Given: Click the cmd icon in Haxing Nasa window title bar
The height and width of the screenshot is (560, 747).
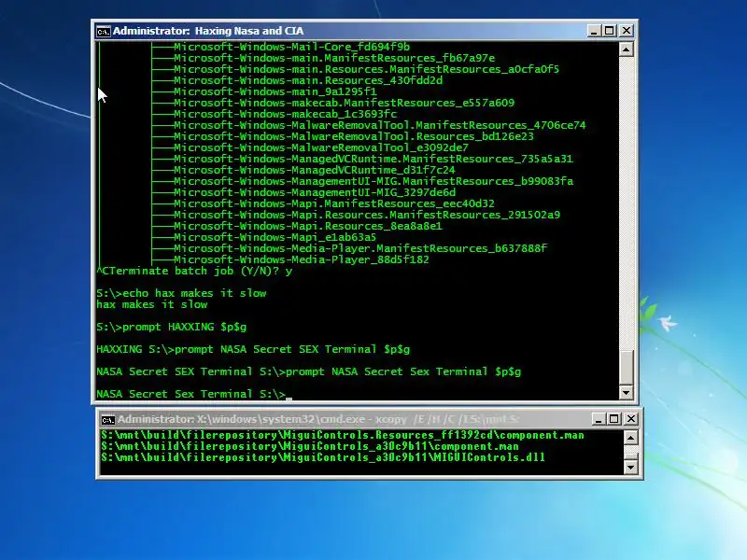Looking at the screenshot, I should (x=103, y=32).
